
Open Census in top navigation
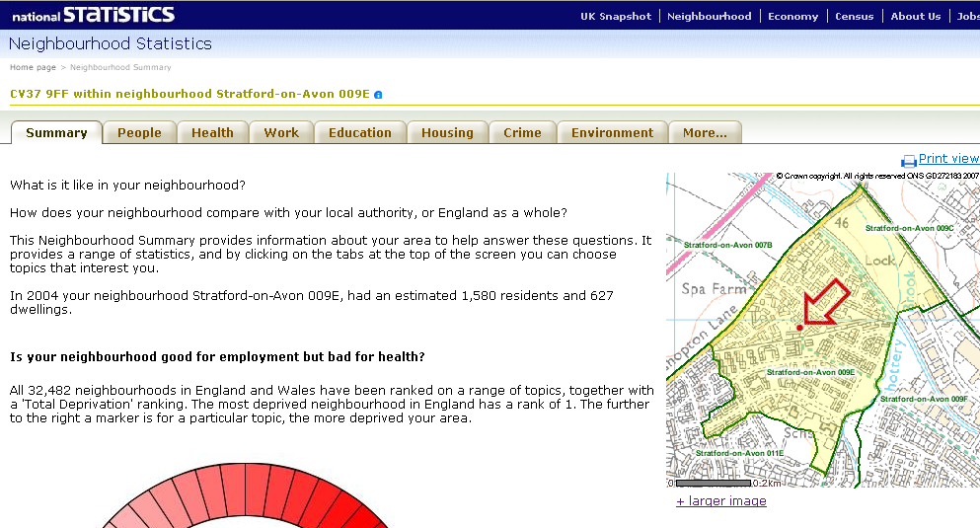tap(854, 16)
